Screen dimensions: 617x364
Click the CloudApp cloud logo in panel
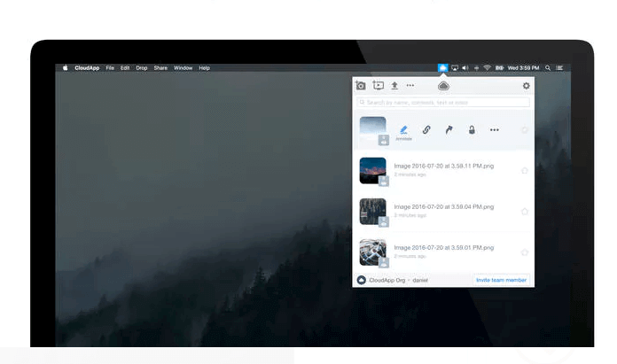443,86
